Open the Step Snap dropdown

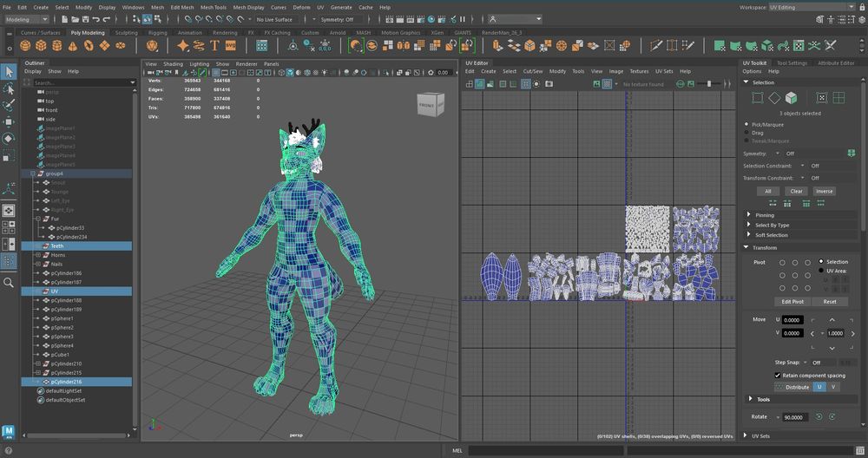805,363
